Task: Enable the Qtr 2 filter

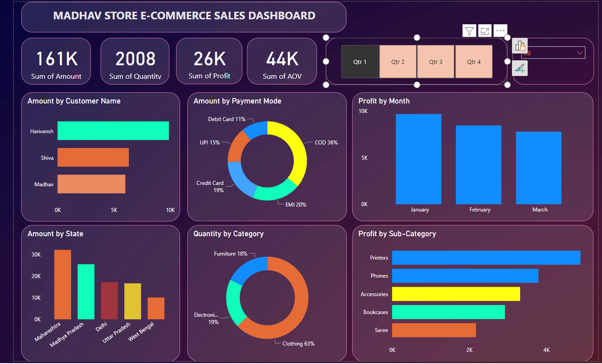Action: (398, 62)
